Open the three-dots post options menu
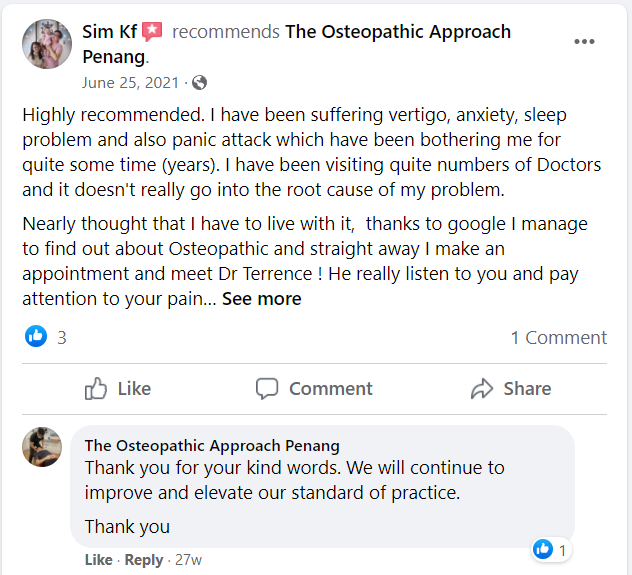 [584, 42]
